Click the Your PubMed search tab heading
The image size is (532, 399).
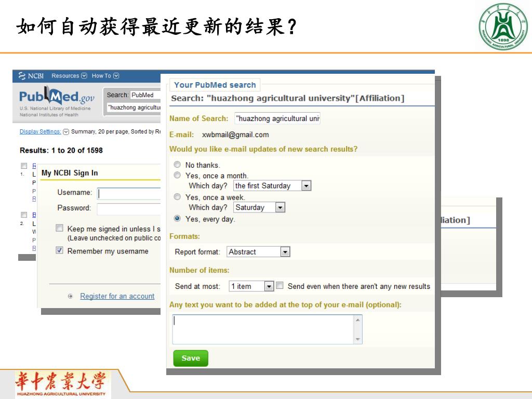click(x=215, y=85)
